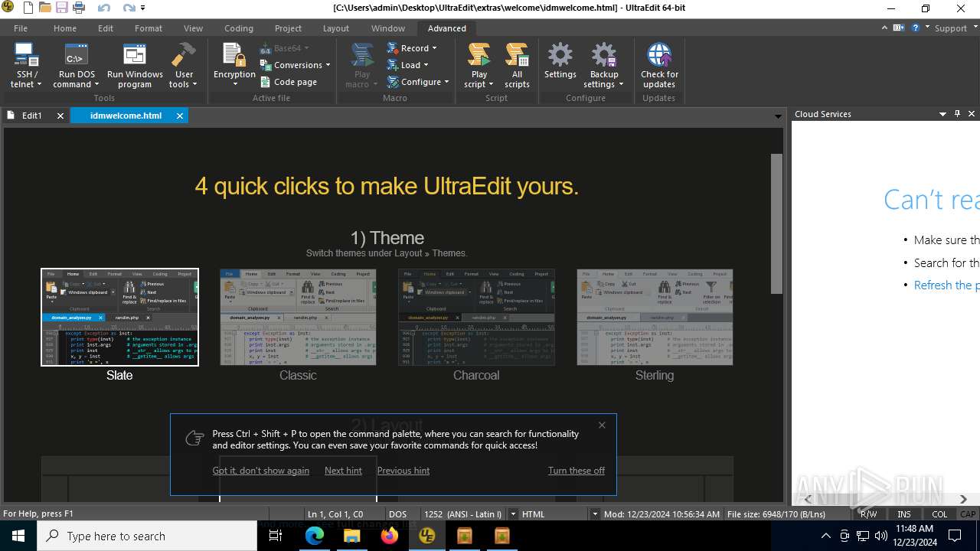Launch Run Windows program tool
Image resolution: width=980 pixels, height=551 pixels.
coord(135,66)
